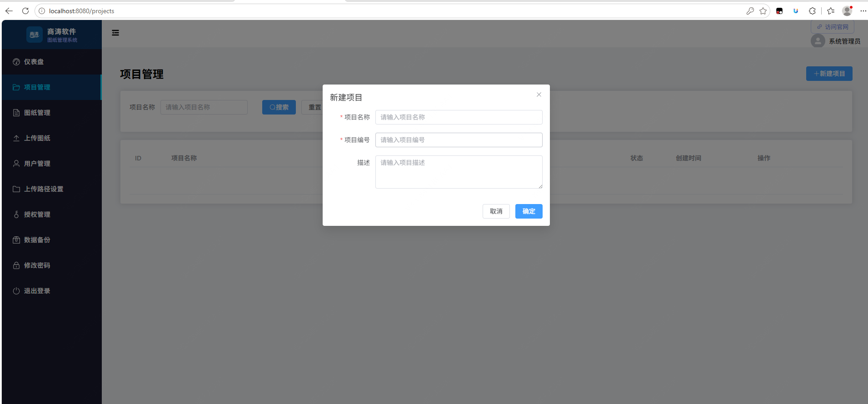Click the 重置 button
The image size is (868, 404).
pyautogui.click(x=314, y=107)
